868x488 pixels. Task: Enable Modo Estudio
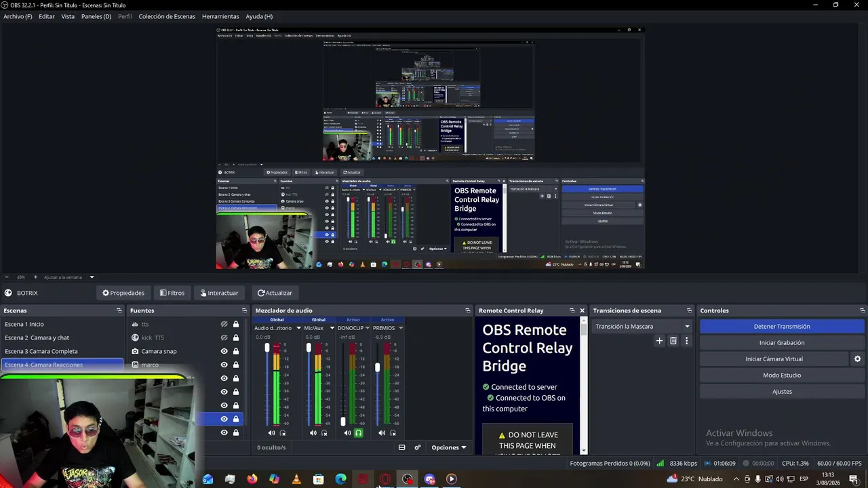point(782,375)
